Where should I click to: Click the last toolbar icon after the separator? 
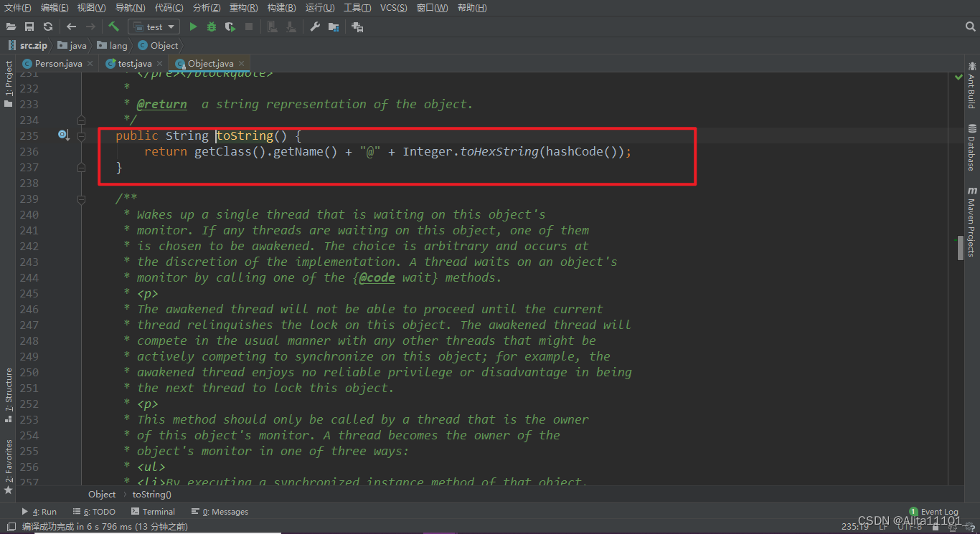tap(357, 27)
